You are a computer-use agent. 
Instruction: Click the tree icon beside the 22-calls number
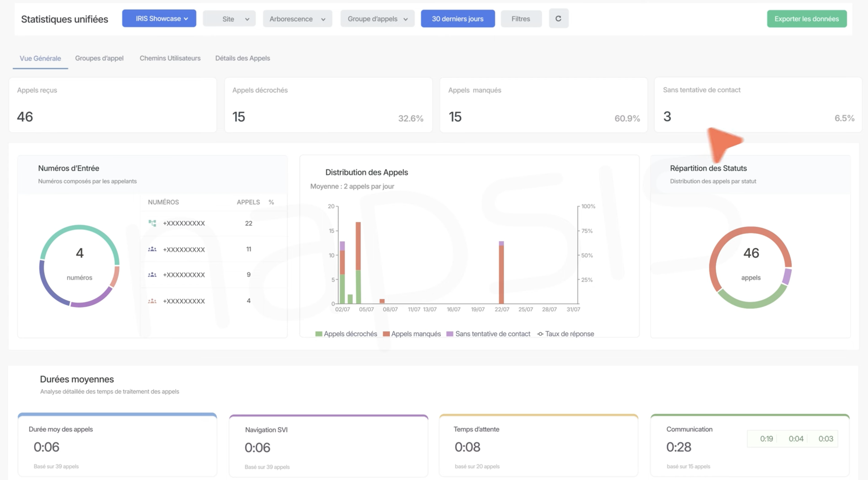(152, 223)
